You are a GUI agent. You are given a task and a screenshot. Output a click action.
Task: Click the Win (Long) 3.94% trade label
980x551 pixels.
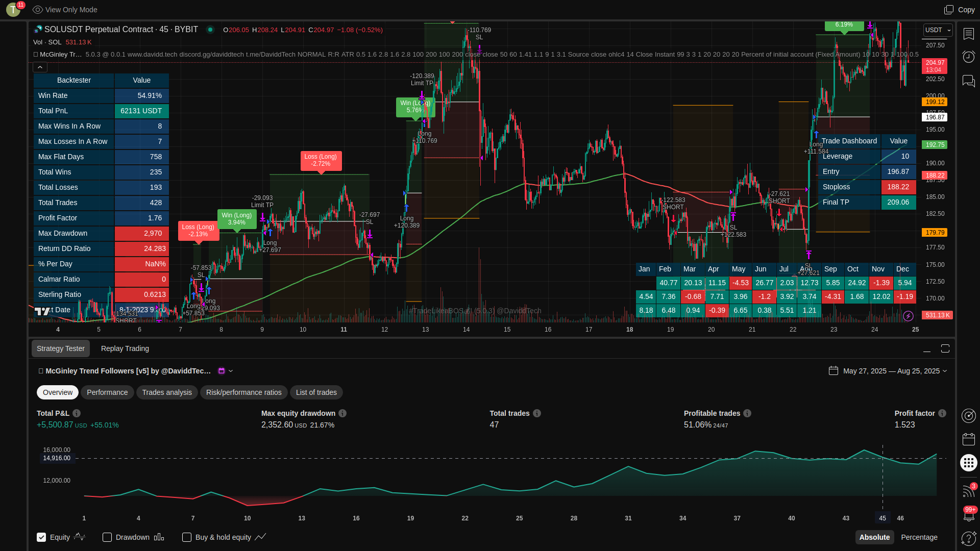(x=237, y=219)
